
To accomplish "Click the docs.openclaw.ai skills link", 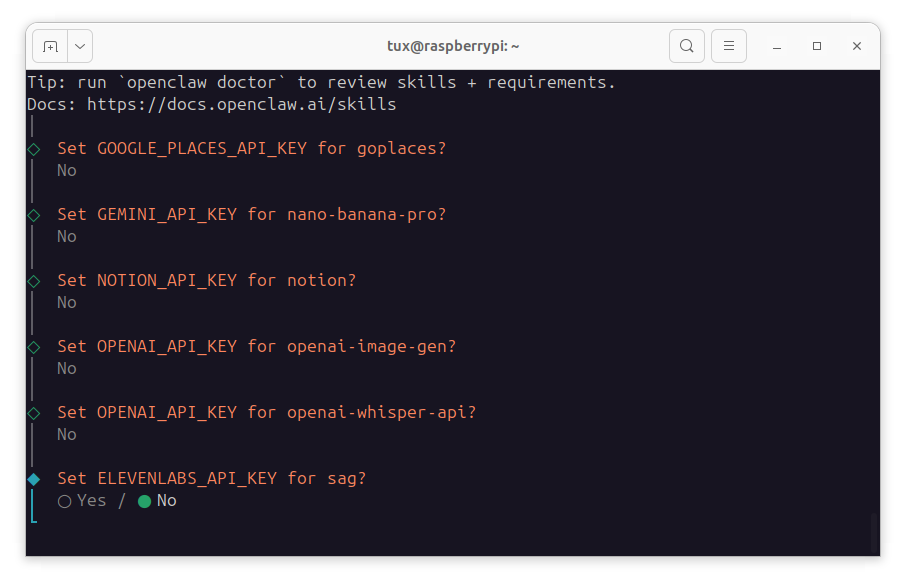I will tap(241, 104).
